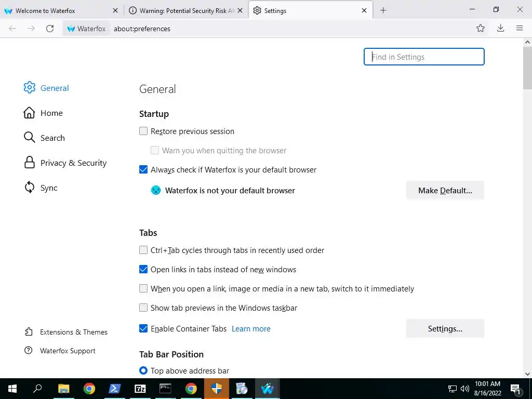Open Extensions & Themes link
The width and height of the screenshot is (532, 399).
[x=66, y=332]
